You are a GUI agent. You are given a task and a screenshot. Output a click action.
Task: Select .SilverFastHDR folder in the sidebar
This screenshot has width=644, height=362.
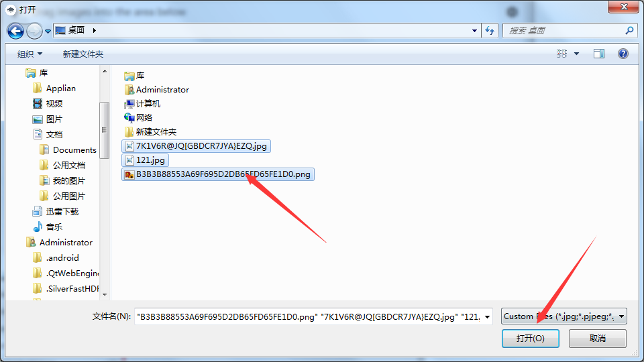point(66,288)
